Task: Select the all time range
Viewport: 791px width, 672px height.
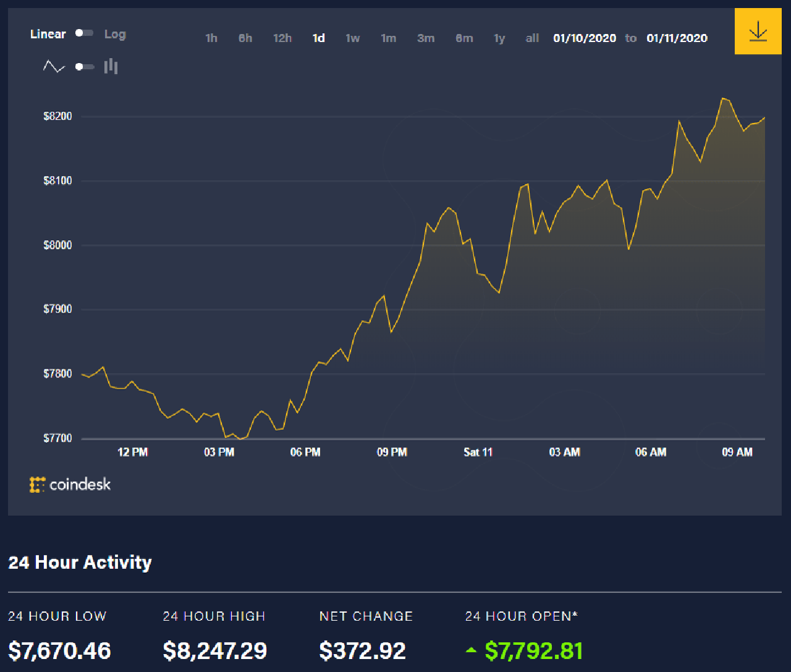Action: [532, 38]
